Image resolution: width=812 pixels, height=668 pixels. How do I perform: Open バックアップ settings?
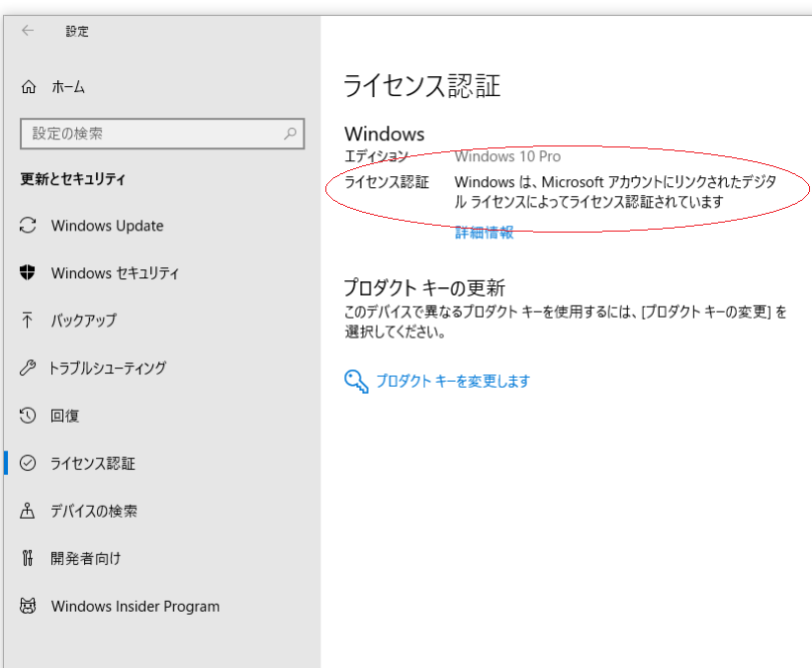pyautogui.click(x=83, y=321)
